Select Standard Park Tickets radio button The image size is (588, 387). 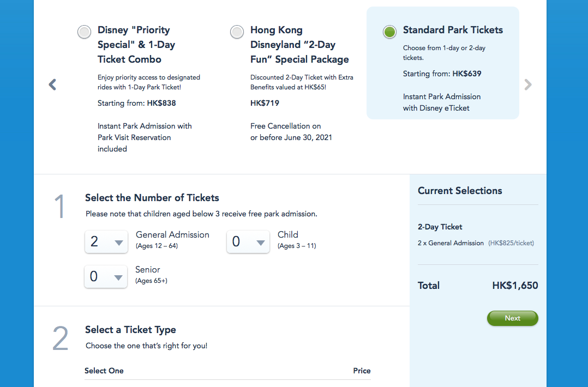pos(389,32)
